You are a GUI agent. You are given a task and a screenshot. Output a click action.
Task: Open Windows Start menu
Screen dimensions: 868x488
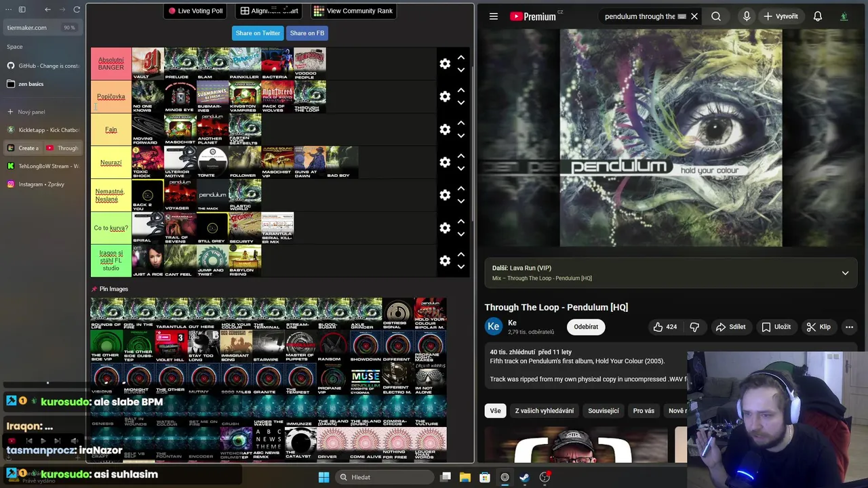323,477
